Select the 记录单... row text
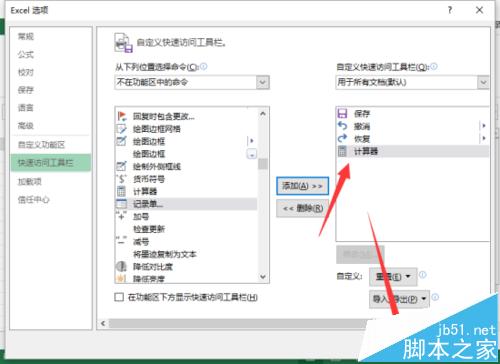The width and height of the screenshot is (500, 364). coord(148,204)
